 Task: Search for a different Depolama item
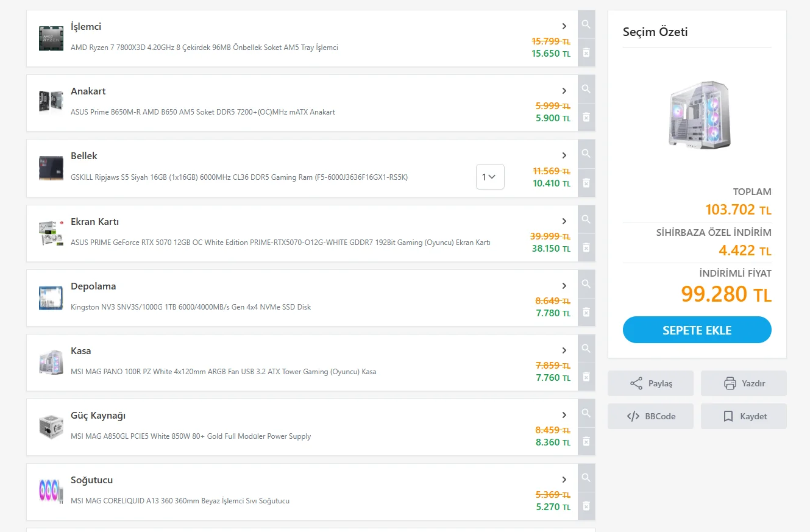[x=586, y=285]
